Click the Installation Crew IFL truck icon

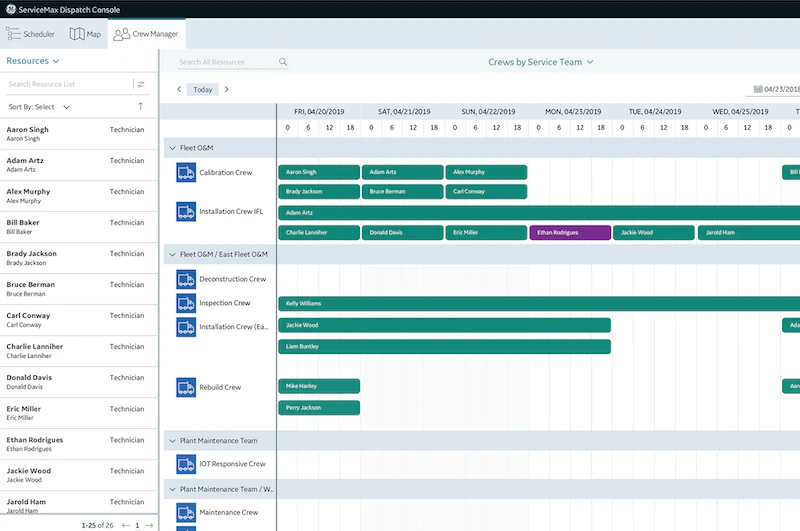tap(186, 211)
